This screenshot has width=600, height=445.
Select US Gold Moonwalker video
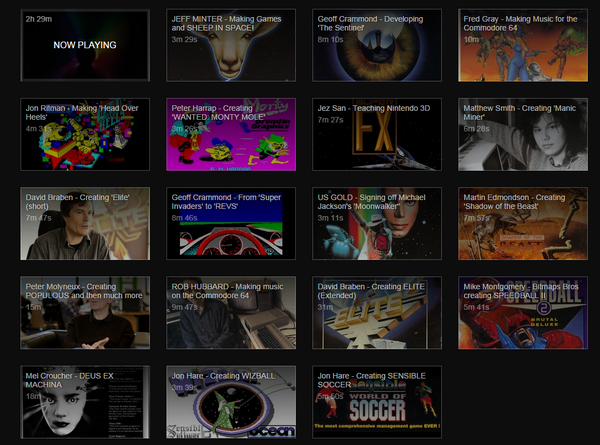click(377, 223)
